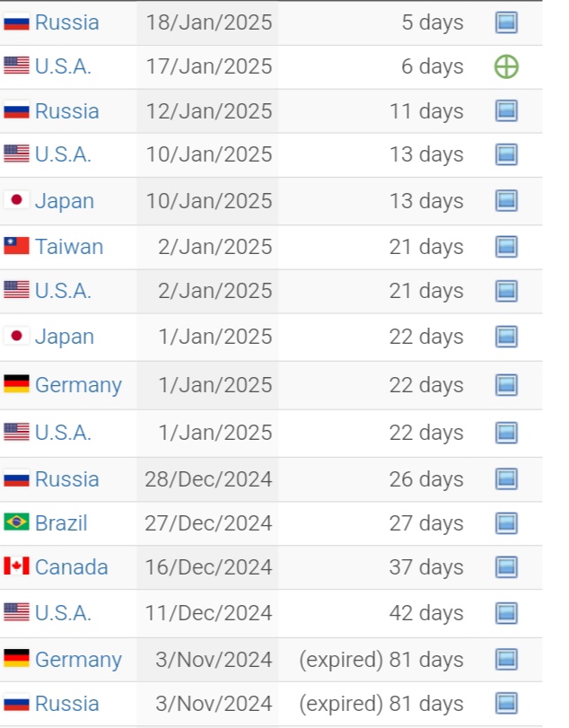The image size is (569, 728).
Task: Click the green globe icon in the 17/Jan/2025 row
Action: click(506, 66)
